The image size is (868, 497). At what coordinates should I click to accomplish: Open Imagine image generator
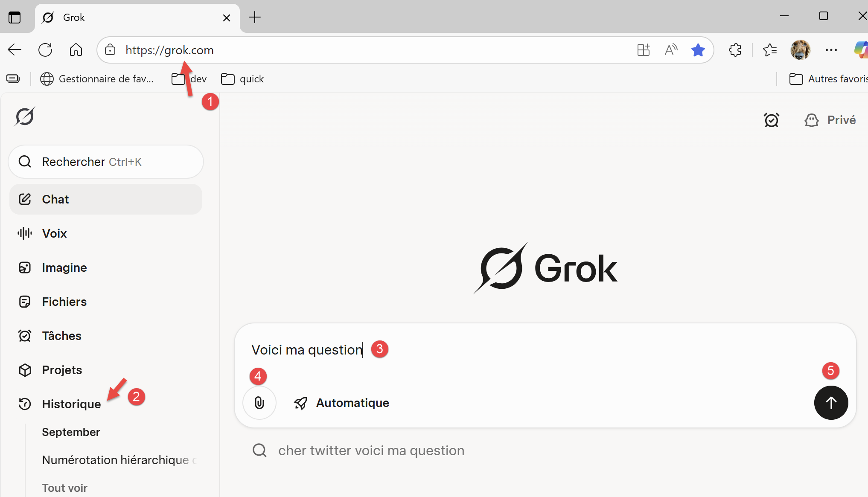[64, 267]
